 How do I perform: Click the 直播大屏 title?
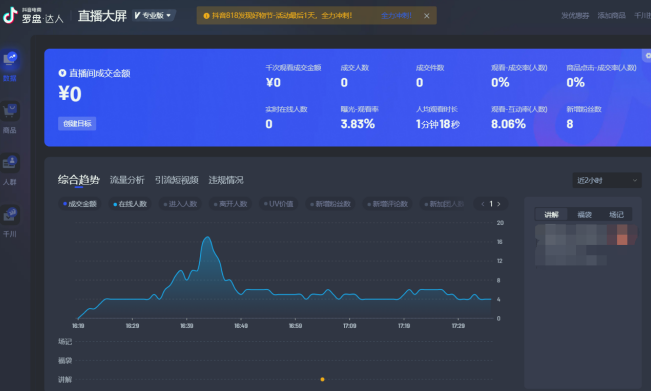tap(102, 16)
